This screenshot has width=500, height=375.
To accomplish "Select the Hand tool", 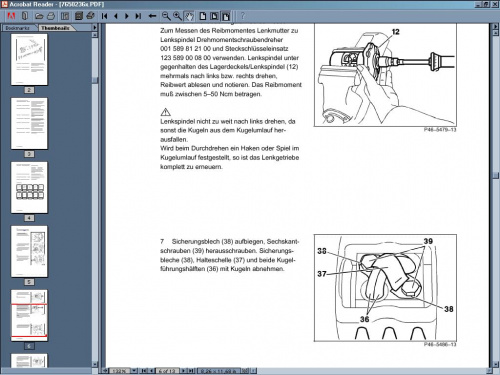I will [x=189, y=16].
